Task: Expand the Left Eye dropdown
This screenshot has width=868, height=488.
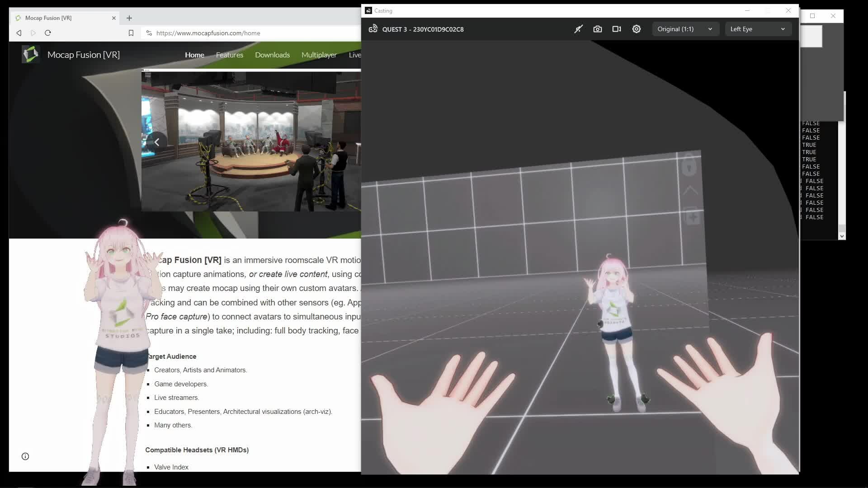Action: coord(758,29)
